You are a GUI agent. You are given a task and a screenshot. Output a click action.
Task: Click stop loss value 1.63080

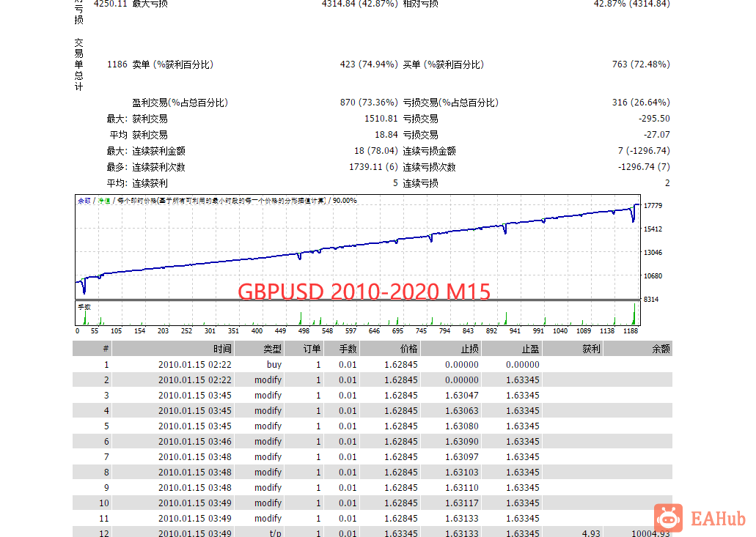462,426
